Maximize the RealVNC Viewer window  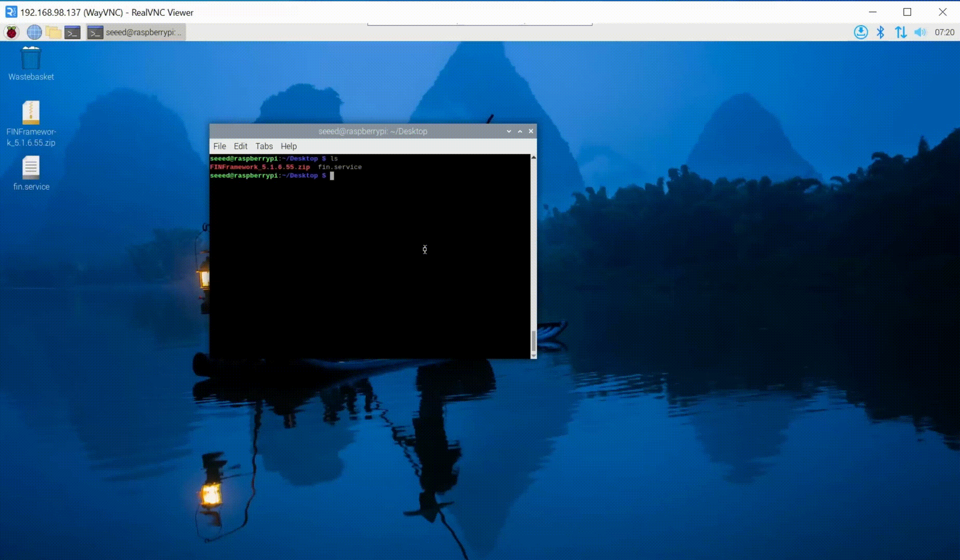(x=907, y=12)
